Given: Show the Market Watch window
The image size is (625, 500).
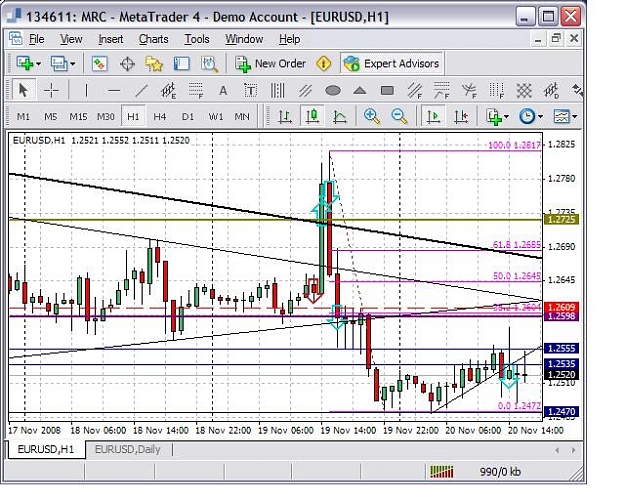Looking at the screenshot, I should pos(99,63).
